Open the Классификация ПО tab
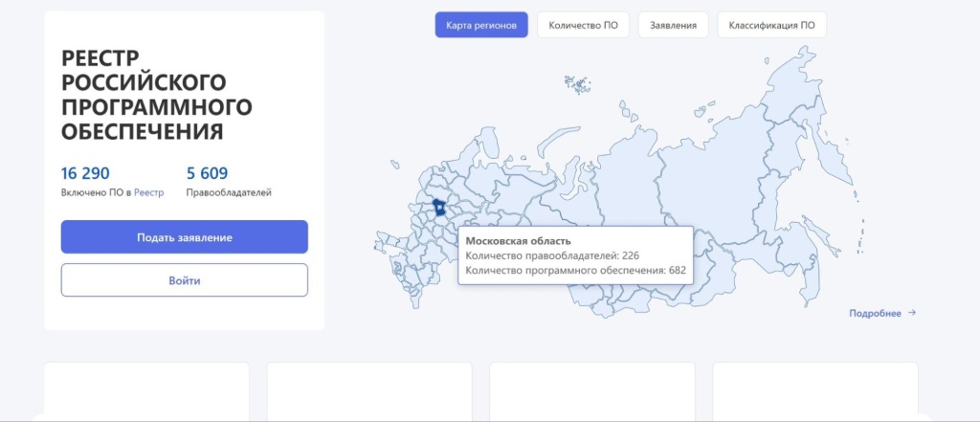Screen dimensions: 980x422 (x=772, y=25)
